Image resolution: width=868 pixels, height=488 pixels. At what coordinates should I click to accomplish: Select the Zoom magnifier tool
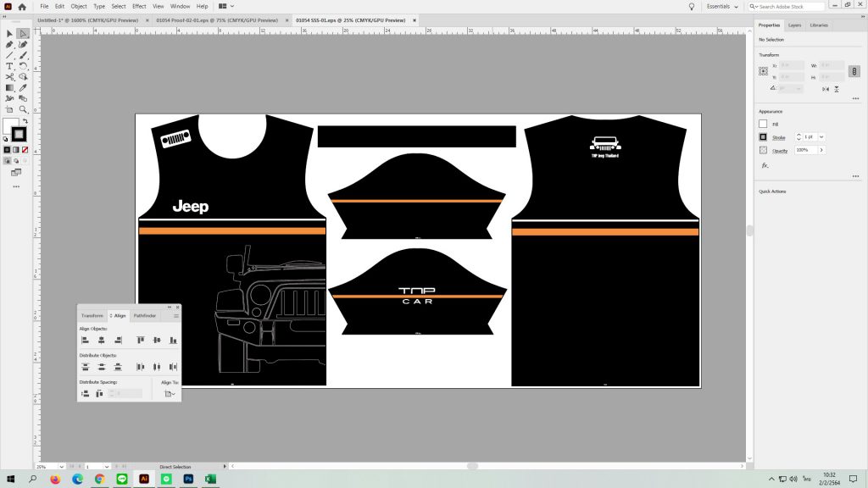pyautogui.click(x=23, y=109)
